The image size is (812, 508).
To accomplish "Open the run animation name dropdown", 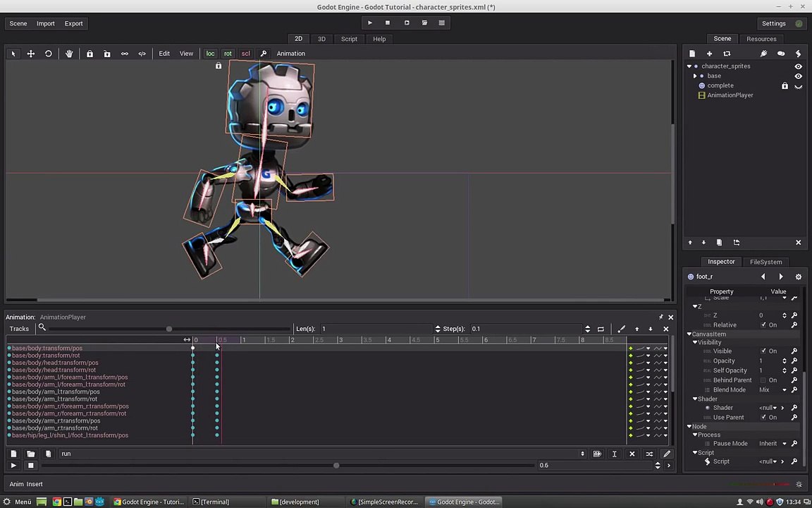I will tap(323, 454).
